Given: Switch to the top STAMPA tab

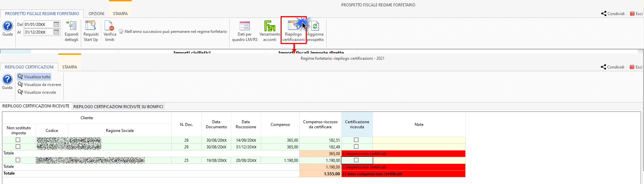Looking at the screenshot, I should coord(120,14).
